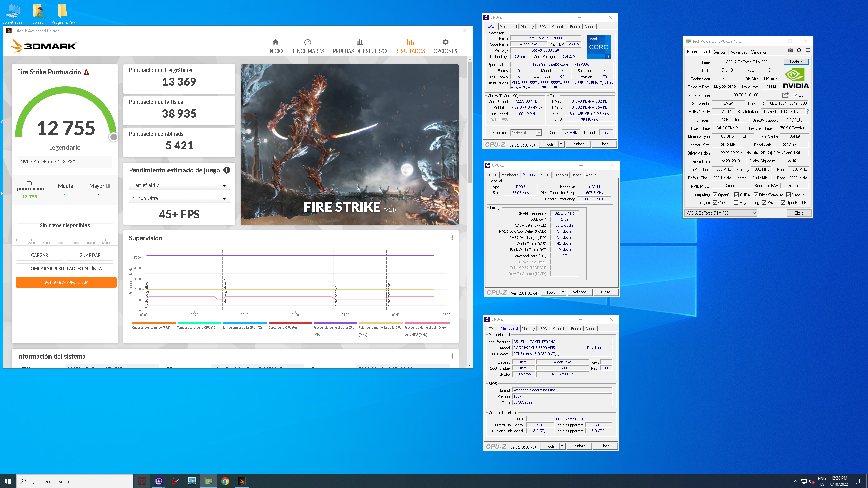Open Tools dropdown arrow in top CPU-Z window
This screenshot has width=868, height=488.
point(561,144)
